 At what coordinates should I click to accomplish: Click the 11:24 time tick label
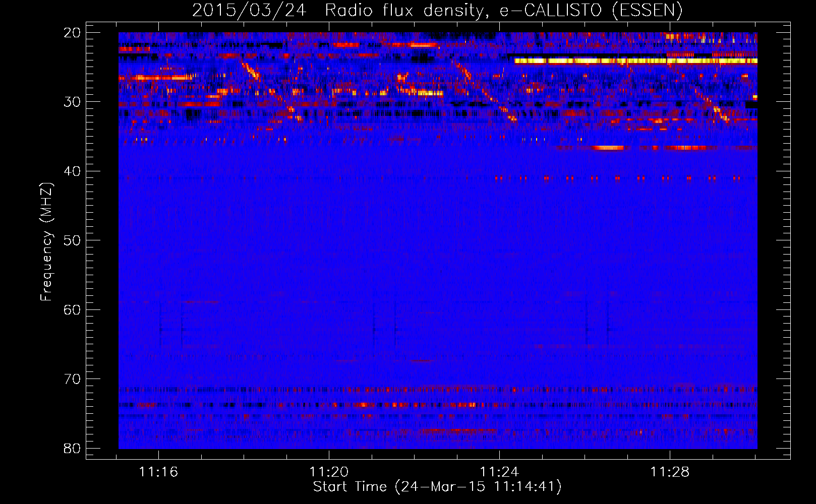click(499, 472)
